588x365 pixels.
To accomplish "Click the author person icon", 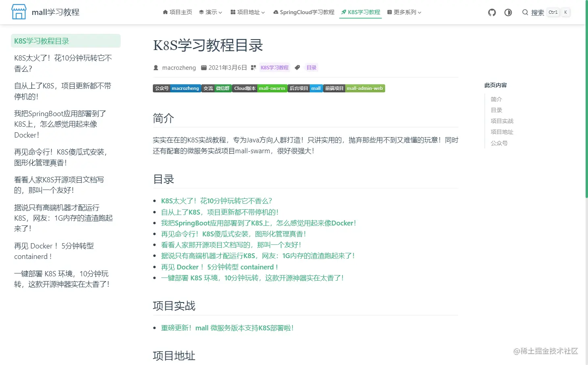I will 156,68.
